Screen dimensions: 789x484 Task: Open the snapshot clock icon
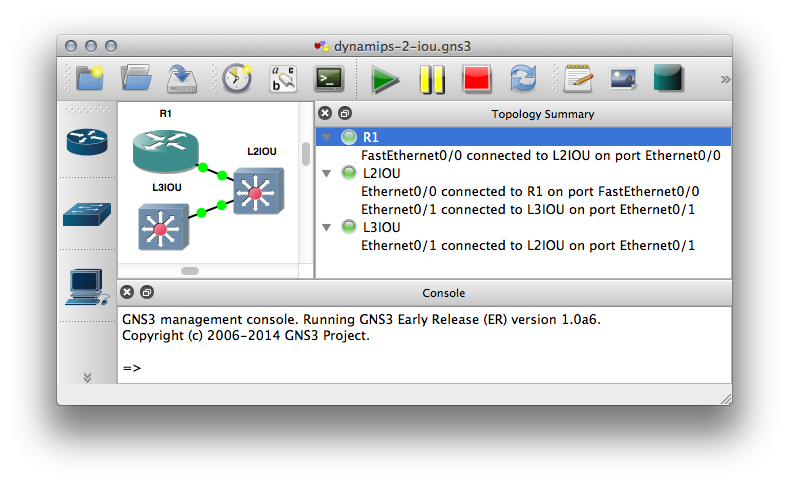click(237, 78)
